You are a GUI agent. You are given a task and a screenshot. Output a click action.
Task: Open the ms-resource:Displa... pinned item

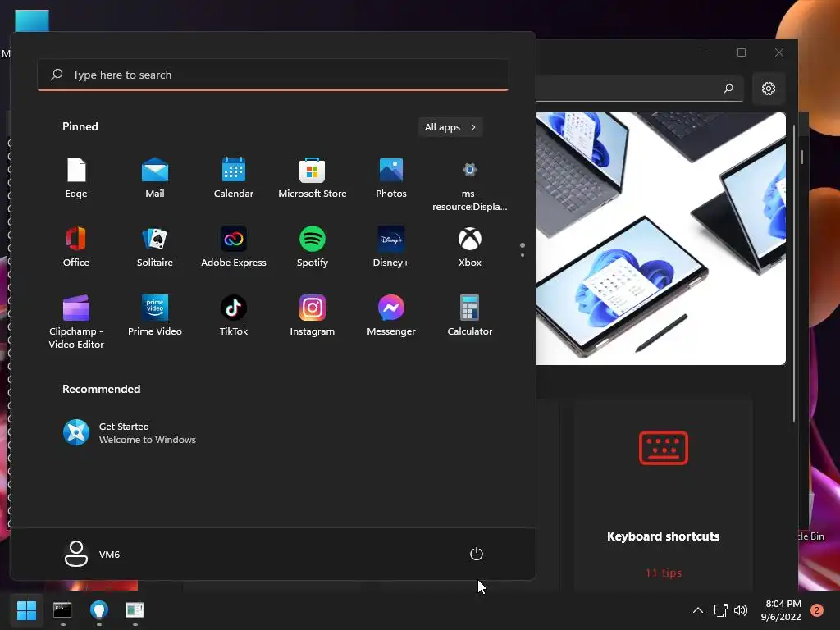click(470, 185)
